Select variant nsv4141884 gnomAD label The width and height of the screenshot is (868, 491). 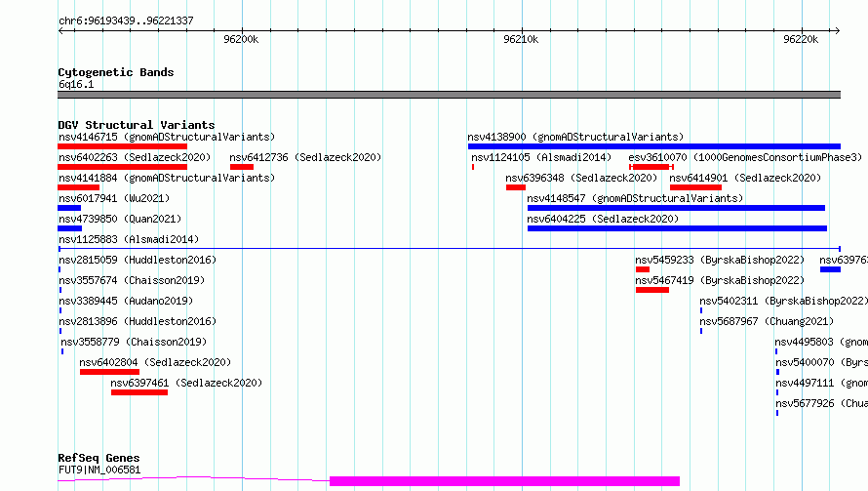click(167, 178)
